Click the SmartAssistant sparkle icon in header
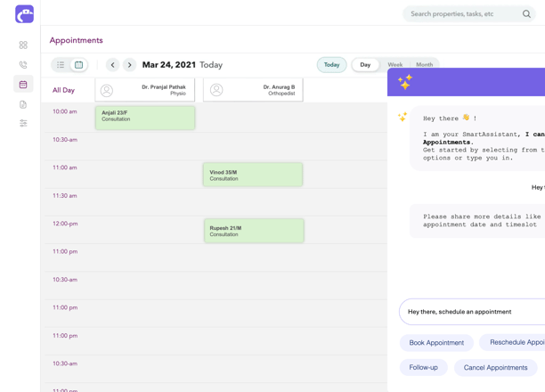 click(405, 82)
